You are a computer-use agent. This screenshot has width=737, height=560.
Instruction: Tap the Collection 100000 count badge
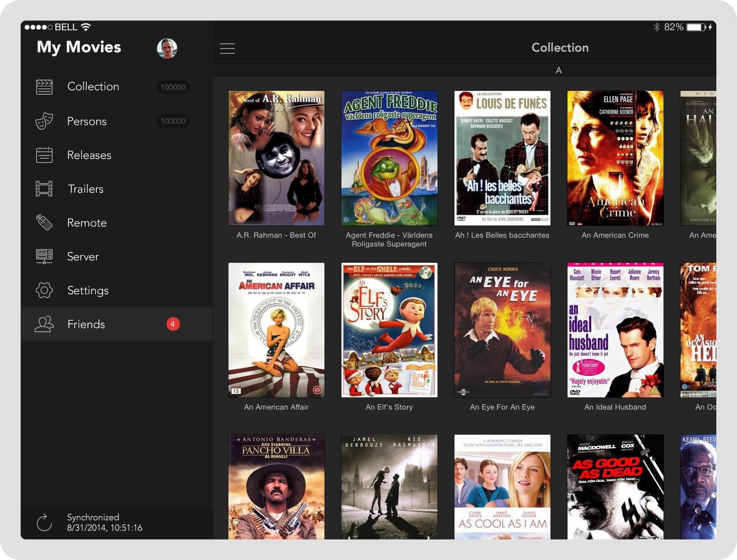[x=173, y=87]
